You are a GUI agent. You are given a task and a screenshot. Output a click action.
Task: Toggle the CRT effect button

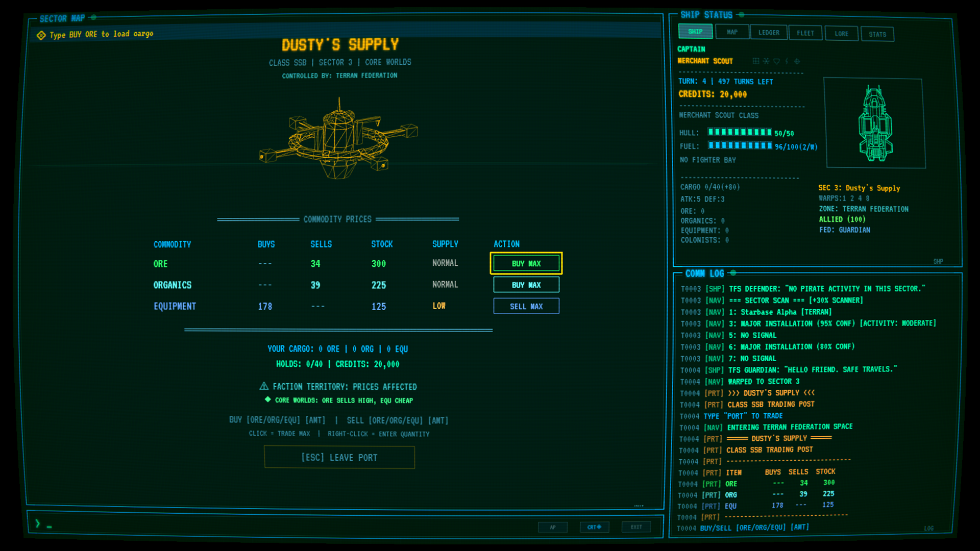click(594, 527)
